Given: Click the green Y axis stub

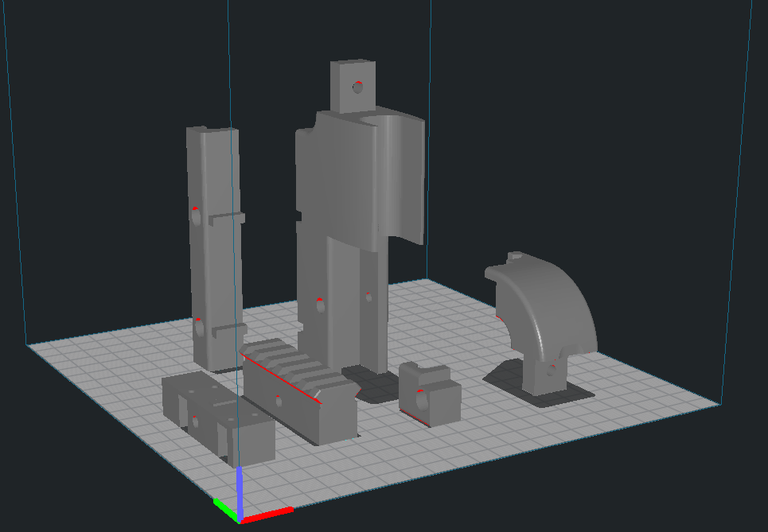Looking at the screenshot, I should (x=224, y=509).
